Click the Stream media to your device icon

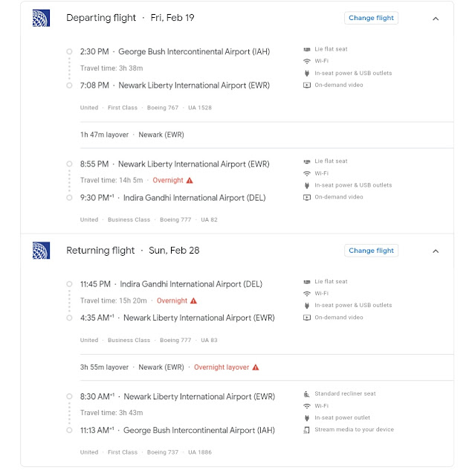tap(306, 430)
